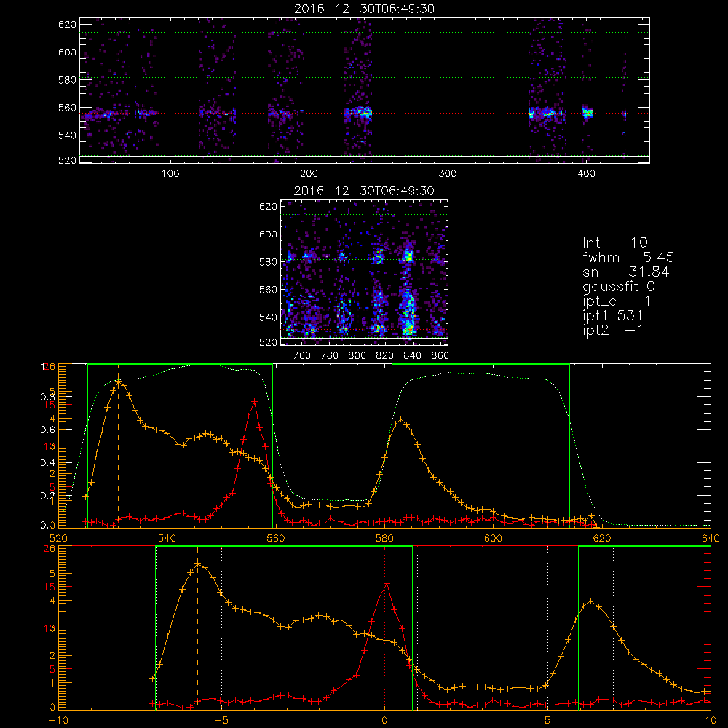The height and width of the screenshot is (728, 728).
Task: Click thick green bar spanning 526–560 atop profile plot
Action: (180, 364)
